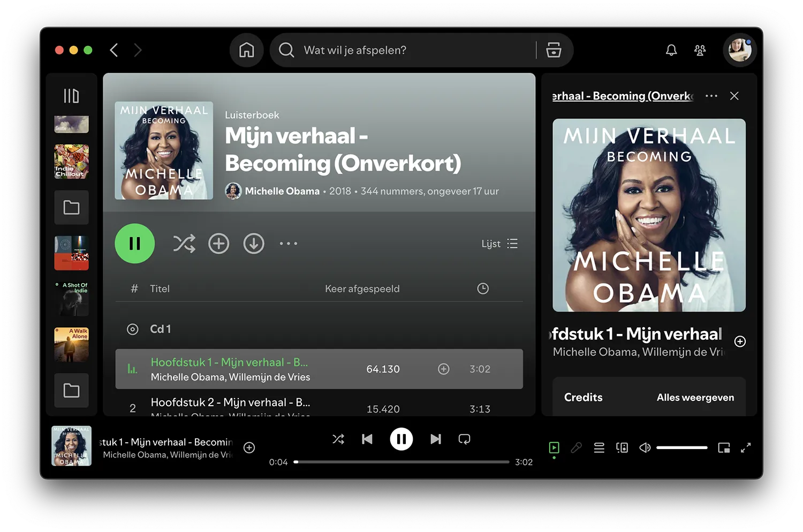Open the Browse icon in search bar

click(x=554, y=50)
